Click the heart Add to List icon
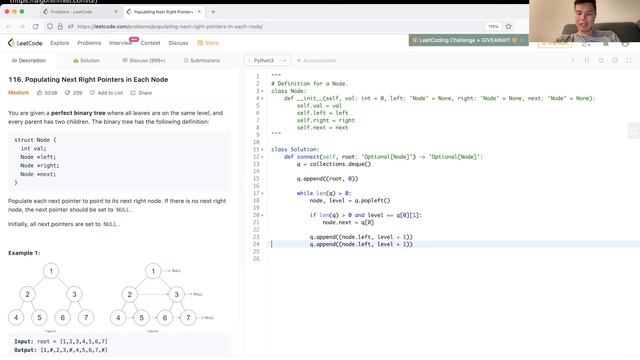The height and width of the screenshot is (360, 640). (x=92, y=93)
